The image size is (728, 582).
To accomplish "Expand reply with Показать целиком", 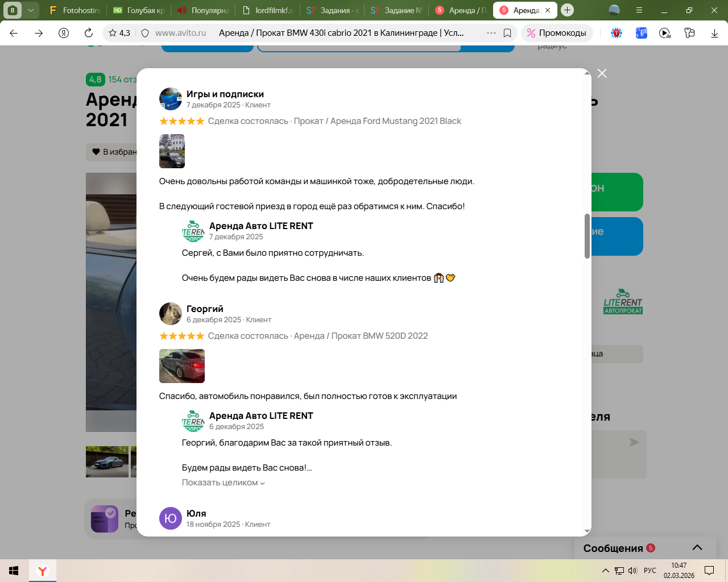I will (224, 483).
